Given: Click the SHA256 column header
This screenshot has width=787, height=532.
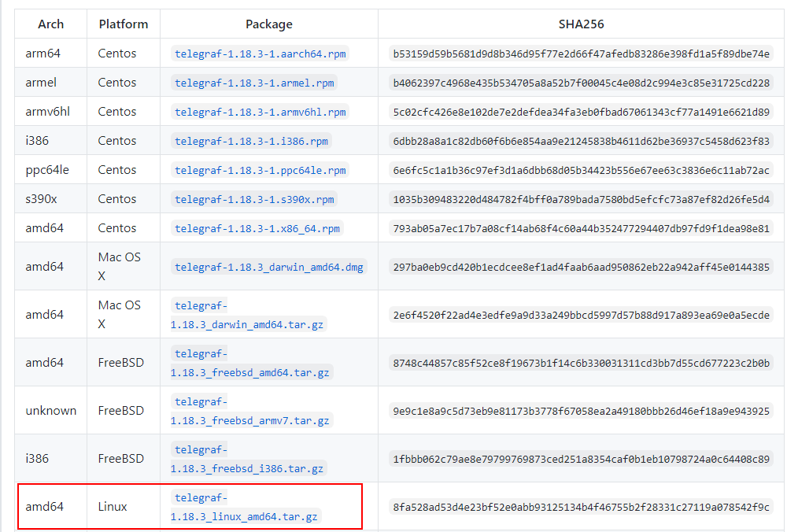Looking at the screenshot, I should click(581, 24).
